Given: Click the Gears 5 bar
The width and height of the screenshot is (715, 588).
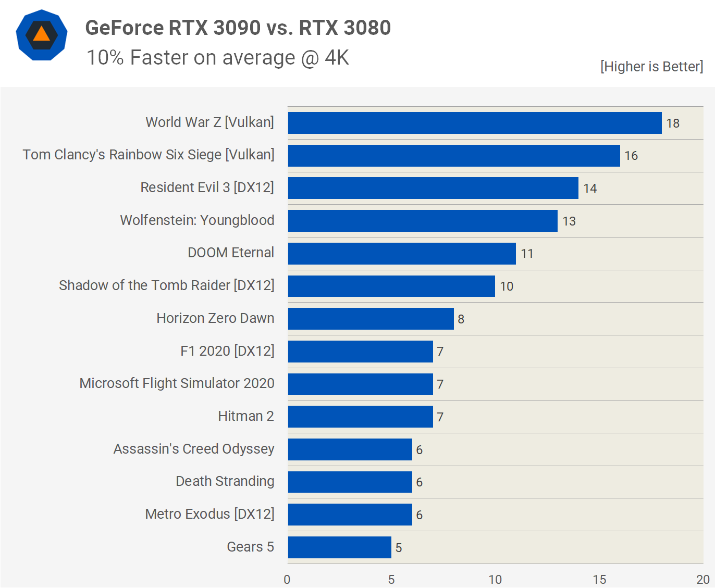Looking at the screenshot, I should pos(340,547).
